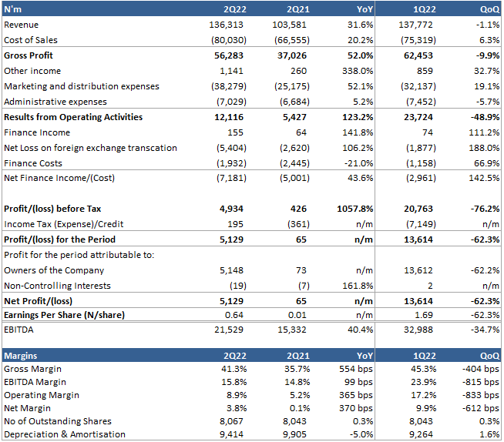The height and width of the screenshot is (442, 504).
Task: Select the Owners of the Company label
Action: (x=54, y=270)
